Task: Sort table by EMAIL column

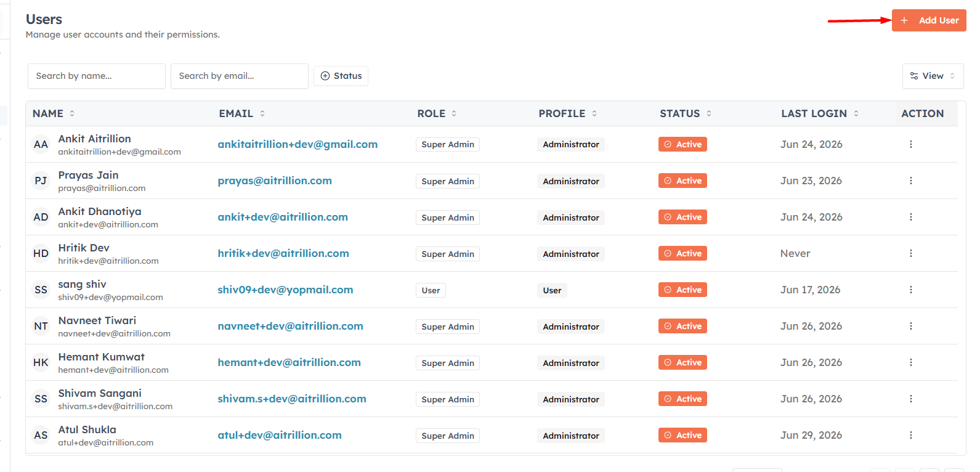Action: (242, 113)
